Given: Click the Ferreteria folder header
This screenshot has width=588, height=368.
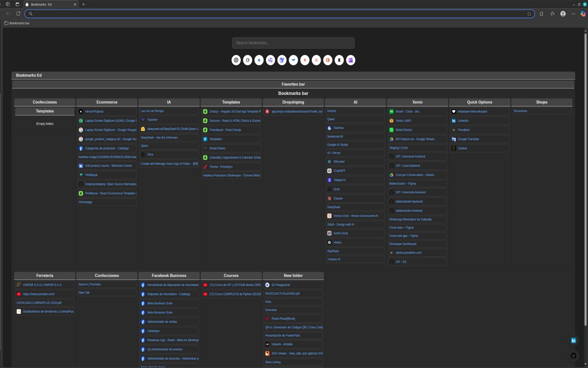Looking at the screenshot, I should pos(45,276).
